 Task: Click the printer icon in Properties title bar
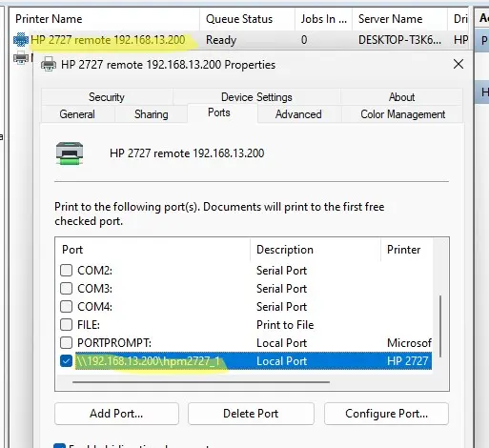(x=49, y=65)
